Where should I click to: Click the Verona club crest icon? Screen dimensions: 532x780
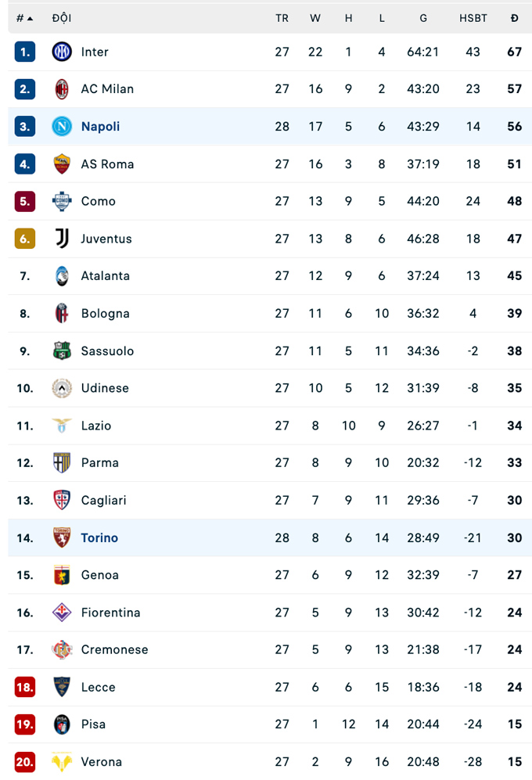click(62, 761)
